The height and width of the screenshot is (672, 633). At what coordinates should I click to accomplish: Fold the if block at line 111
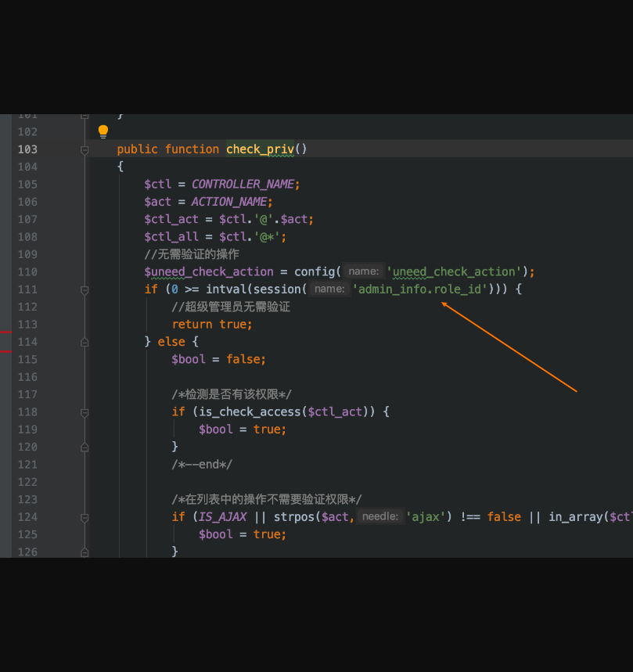tap(85, 289)
